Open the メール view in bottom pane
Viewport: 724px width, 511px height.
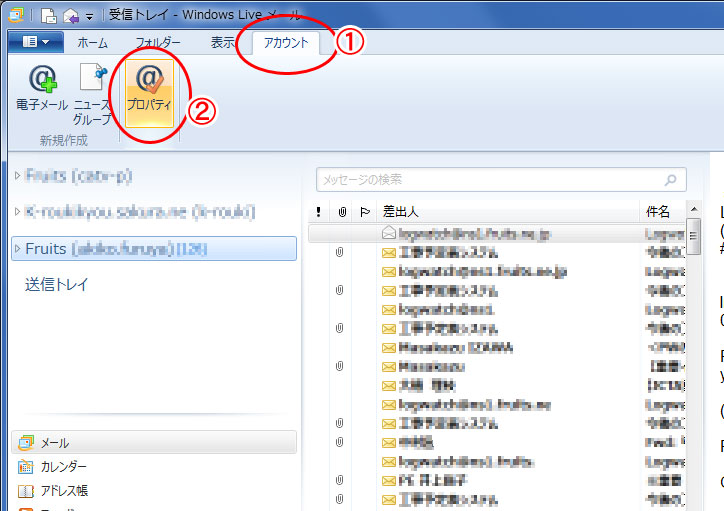(x=55, y=442)
